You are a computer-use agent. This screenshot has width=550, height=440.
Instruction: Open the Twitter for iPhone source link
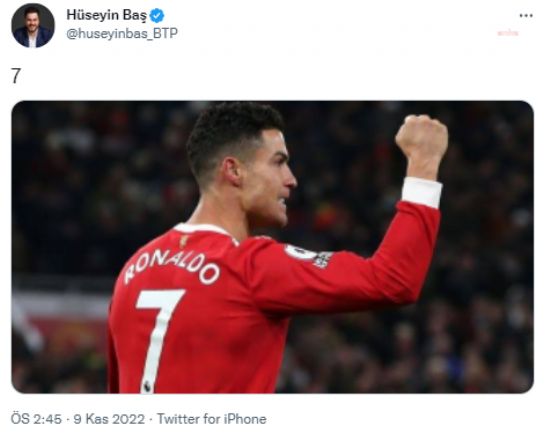point(212,419)
